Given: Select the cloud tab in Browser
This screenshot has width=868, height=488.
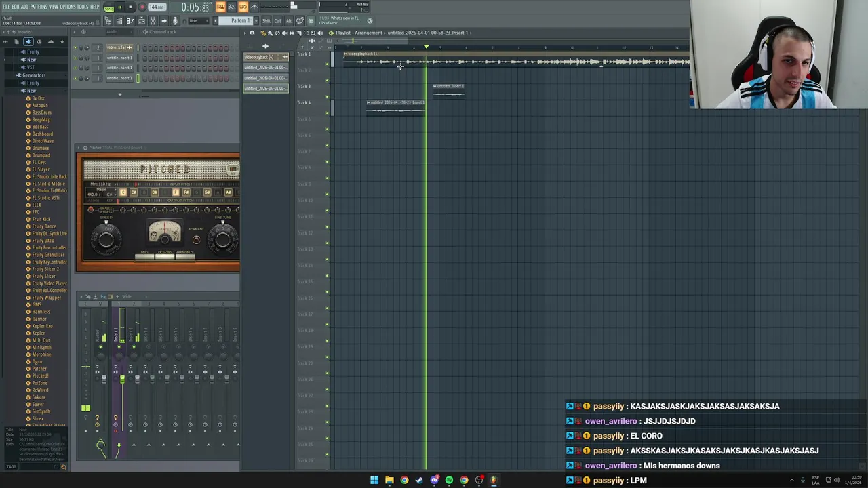Looking at the screenshot, I should (50, 41).
